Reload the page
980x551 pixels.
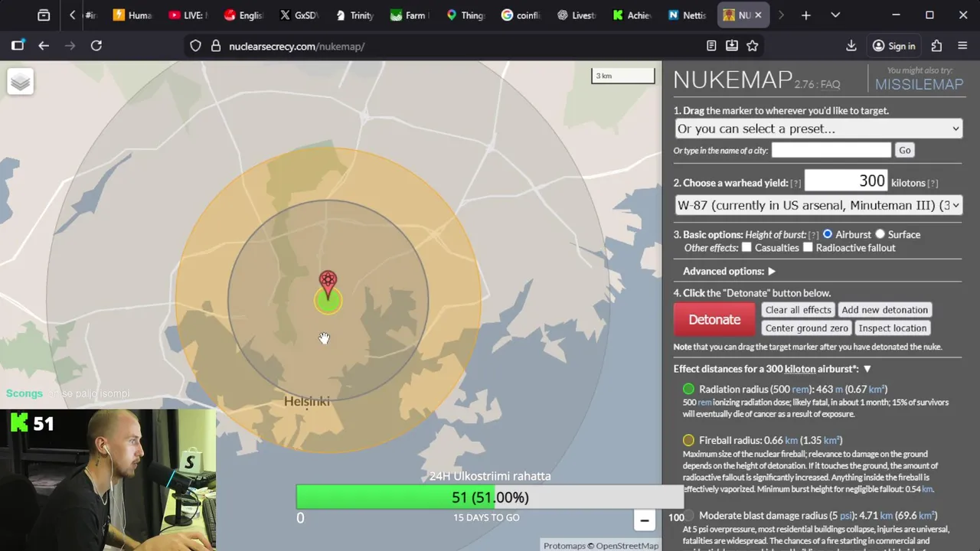coord(96,46)
